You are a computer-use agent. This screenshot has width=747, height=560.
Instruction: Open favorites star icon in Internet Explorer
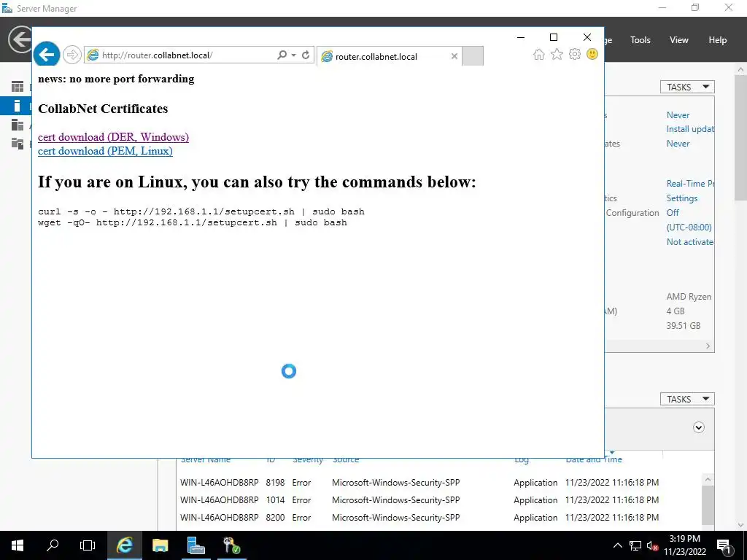(557, 54)
